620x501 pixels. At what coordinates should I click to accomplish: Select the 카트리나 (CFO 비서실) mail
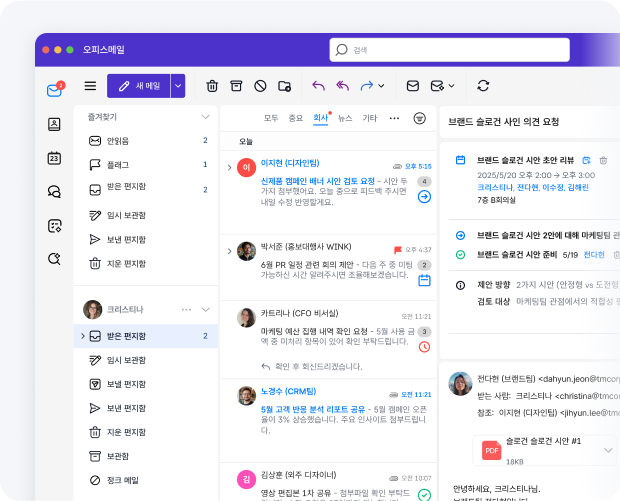point(328,340)
